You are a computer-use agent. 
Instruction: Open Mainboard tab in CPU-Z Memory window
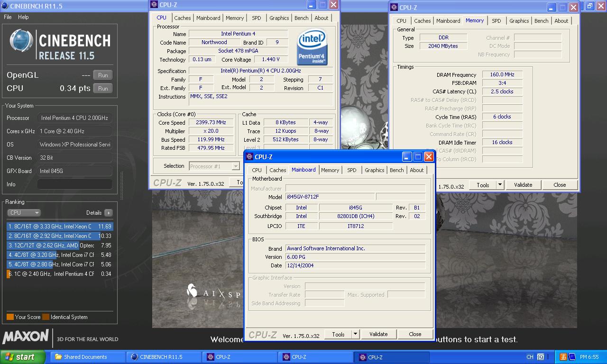tap(448, 21)
